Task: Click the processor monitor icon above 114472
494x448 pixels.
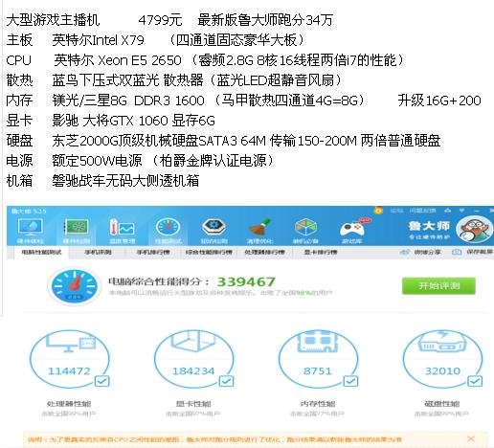Action: pos(70,343)
